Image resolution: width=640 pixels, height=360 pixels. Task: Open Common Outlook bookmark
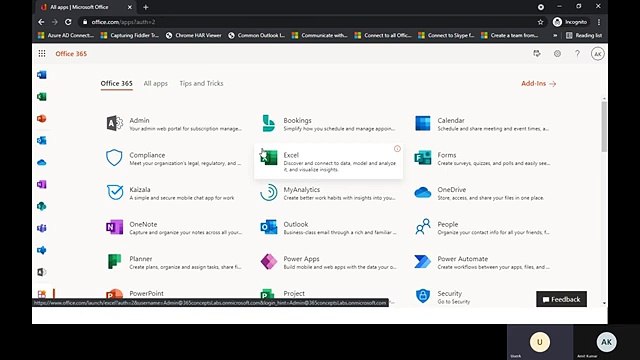[256, 36]
